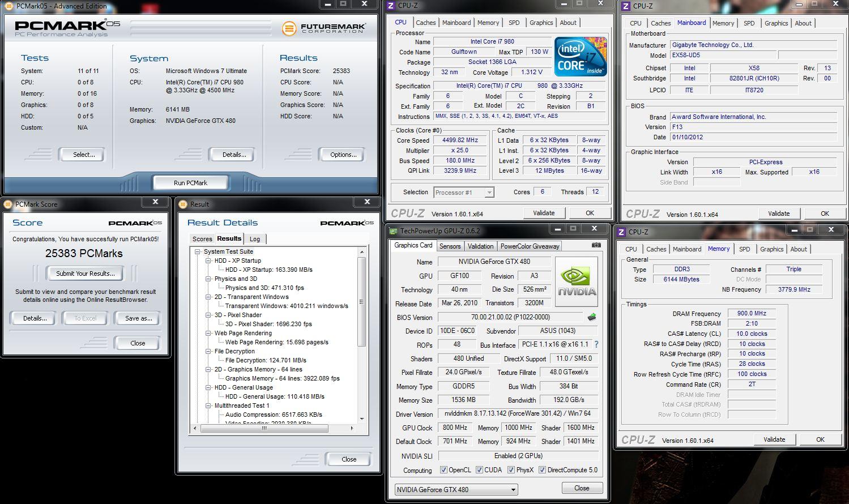
Task: Collapse the HDD - XP Startup node
Action: coord(208,260)
